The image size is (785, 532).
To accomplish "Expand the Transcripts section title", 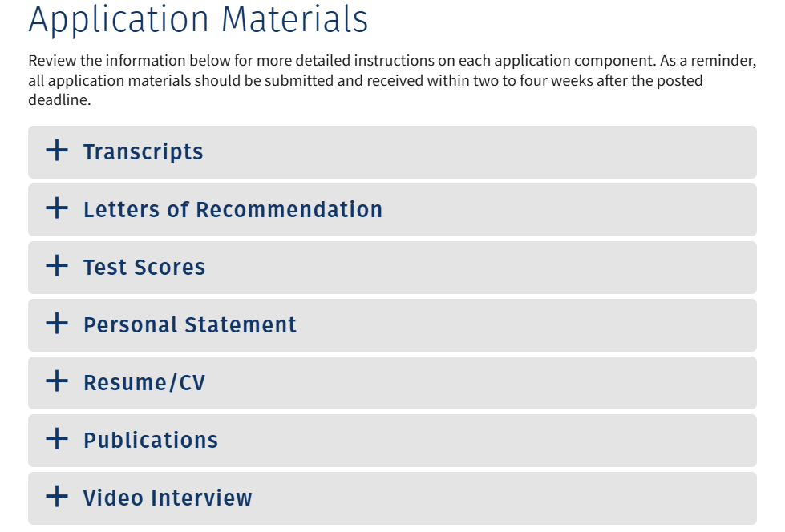I will coord(144,152).
